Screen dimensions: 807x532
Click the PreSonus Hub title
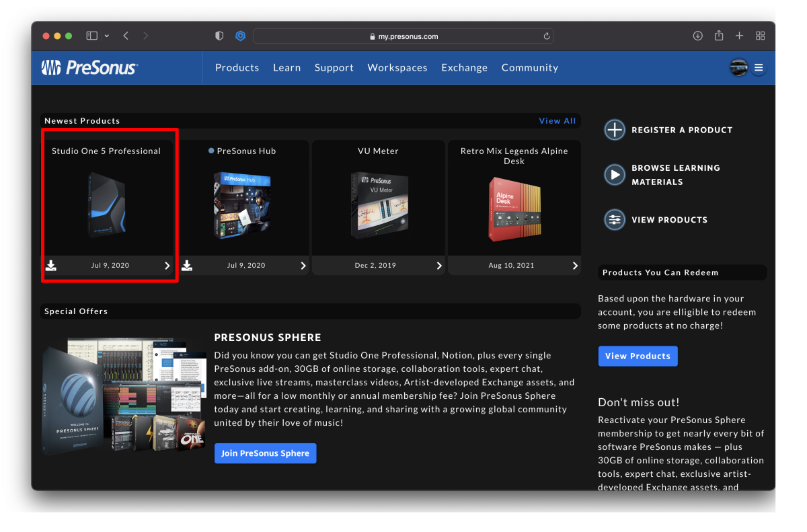(246, 151)
